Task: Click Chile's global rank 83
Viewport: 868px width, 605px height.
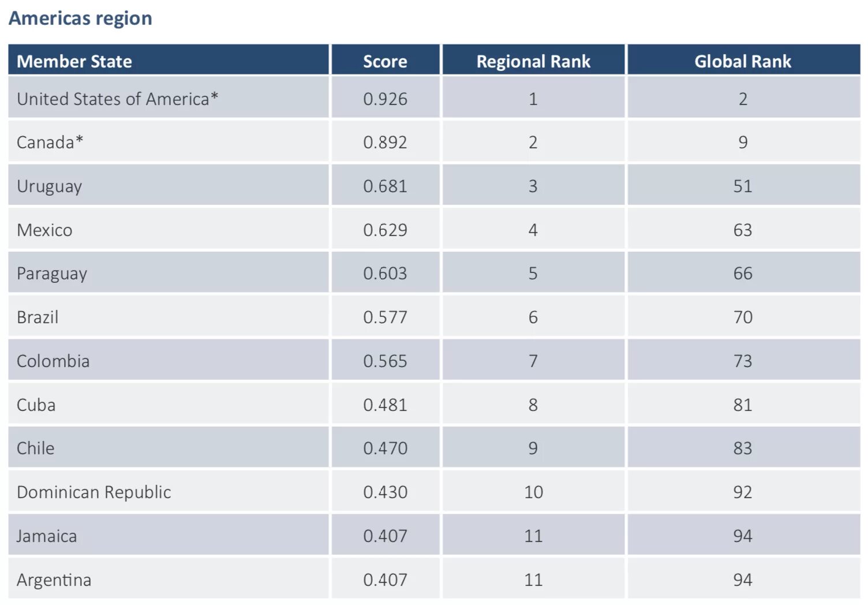Action: (x=743, y=447)
